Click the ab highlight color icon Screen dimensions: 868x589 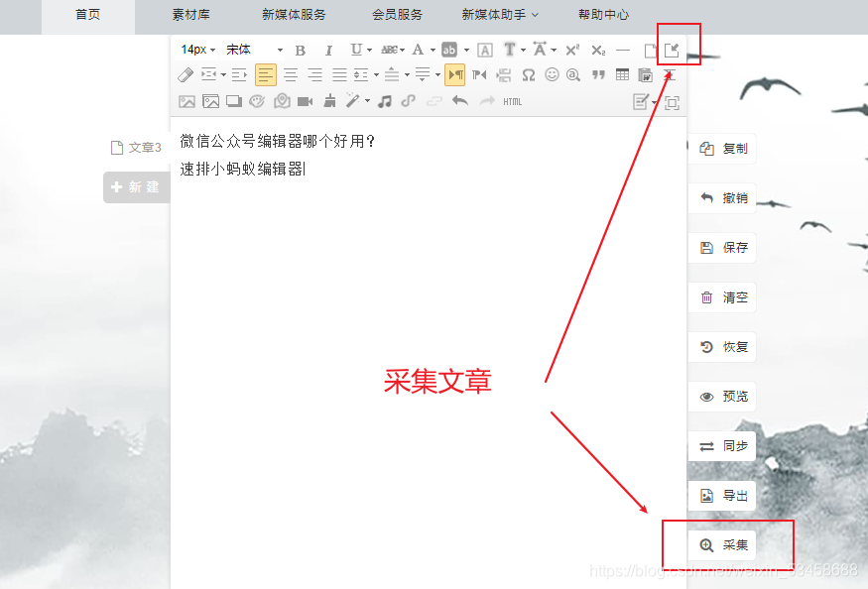449,50
